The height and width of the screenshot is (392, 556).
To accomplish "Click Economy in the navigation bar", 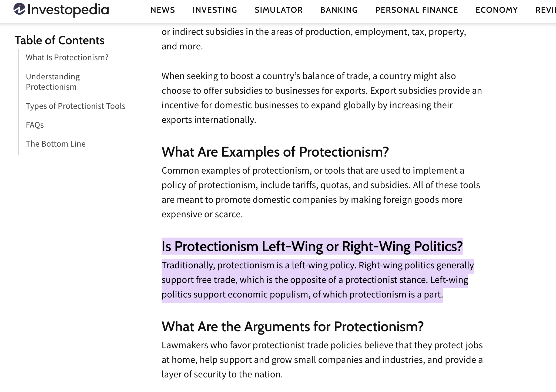I will [497, 10].
